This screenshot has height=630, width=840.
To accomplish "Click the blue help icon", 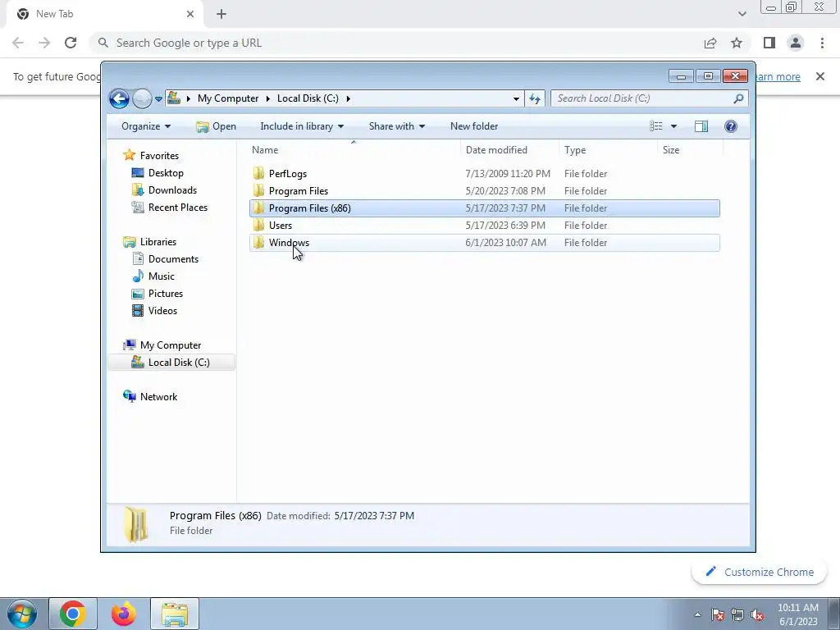I will click(x=731, y=126).
